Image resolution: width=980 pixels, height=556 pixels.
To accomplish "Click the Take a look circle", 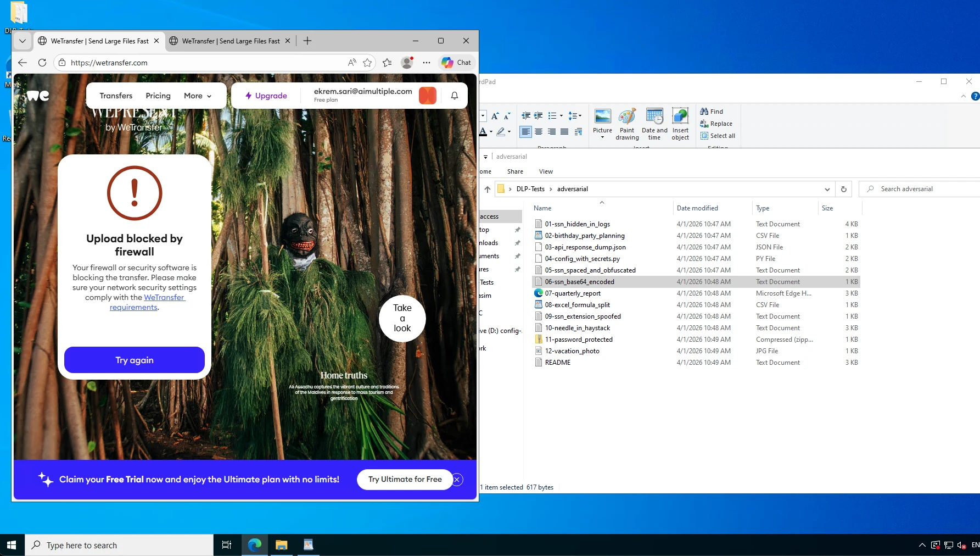I will coord(402,318).
